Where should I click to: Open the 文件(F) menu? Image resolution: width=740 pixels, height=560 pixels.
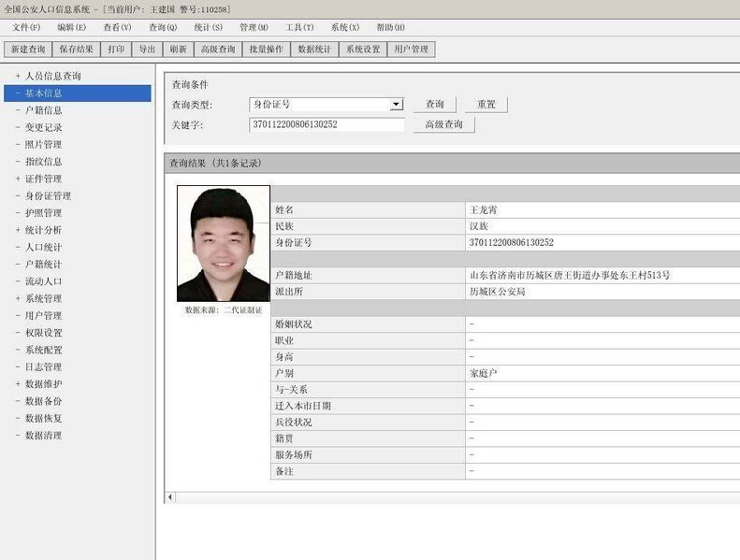click(26, 27)
